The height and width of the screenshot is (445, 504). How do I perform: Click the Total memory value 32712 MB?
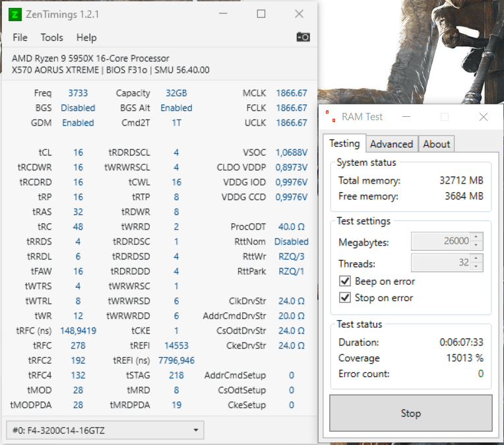point(461,180)
